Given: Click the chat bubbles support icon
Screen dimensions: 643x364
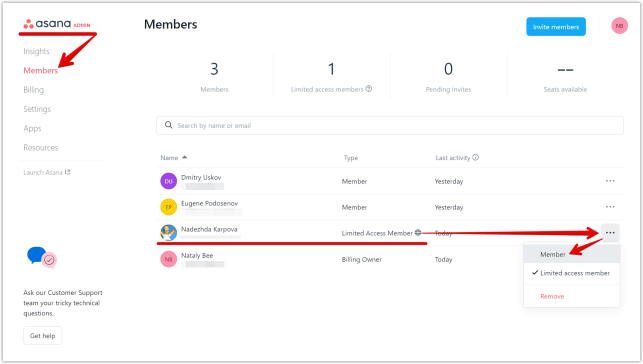Looking at the screenshot, I should coord(41,257).
